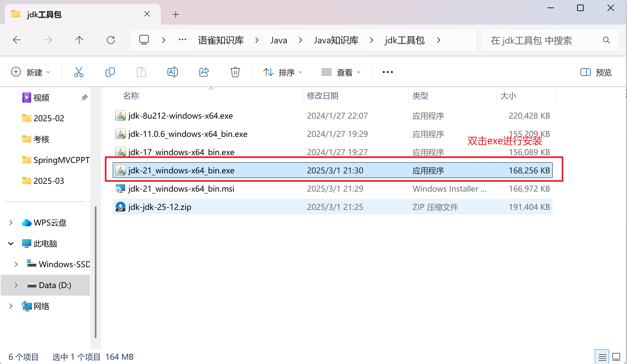Click the Delete trash can icon
Image resolution: width=627 pixels, height=364 pixels.
click(235, 72)
